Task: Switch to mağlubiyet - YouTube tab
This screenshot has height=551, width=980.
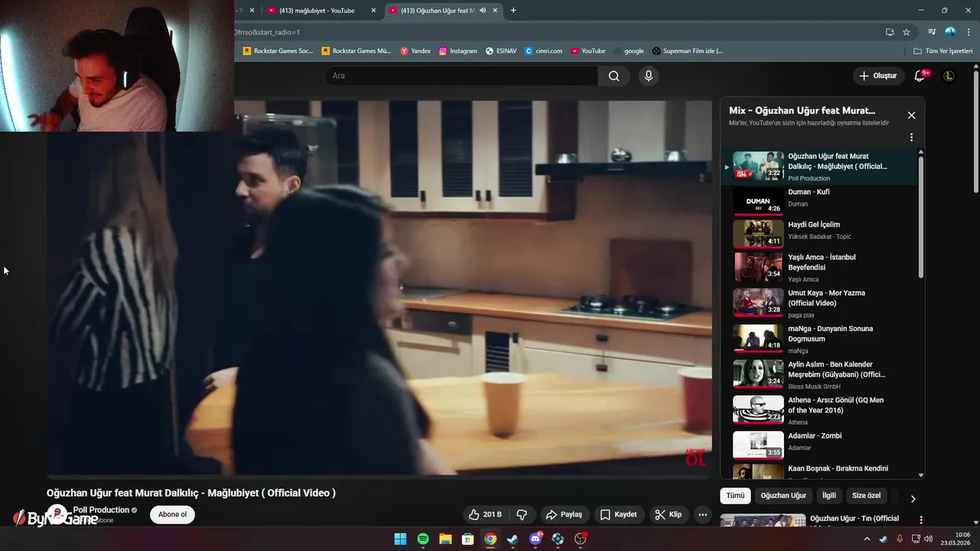Action: coord(322,11)
